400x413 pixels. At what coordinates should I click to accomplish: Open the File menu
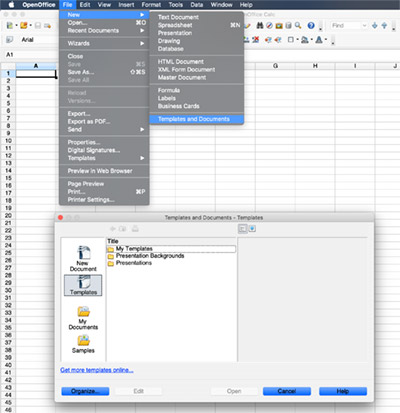tap(67, 5)
